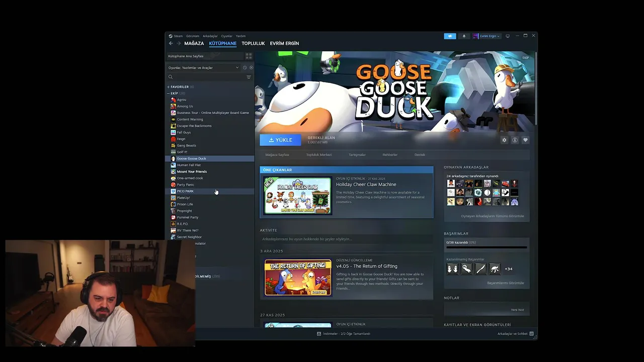
Task: Go to MAĞAZA tab
Action: pos(194,43)
